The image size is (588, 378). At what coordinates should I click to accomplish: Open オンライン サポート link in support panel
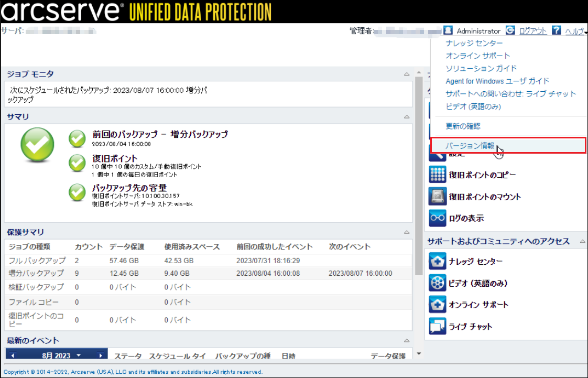point(478,305)
